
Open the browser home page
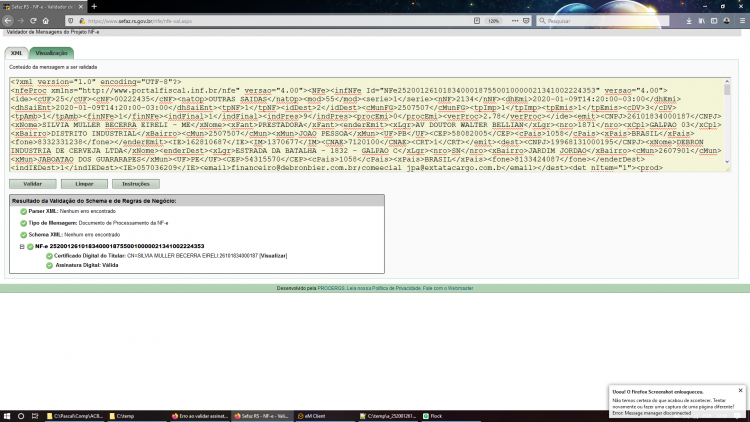click(x=46, y=21)
